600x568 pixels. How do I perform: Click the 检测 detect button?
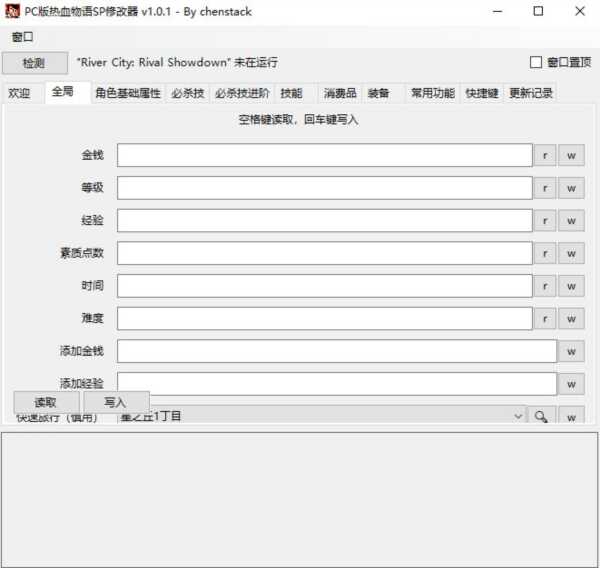35,63
